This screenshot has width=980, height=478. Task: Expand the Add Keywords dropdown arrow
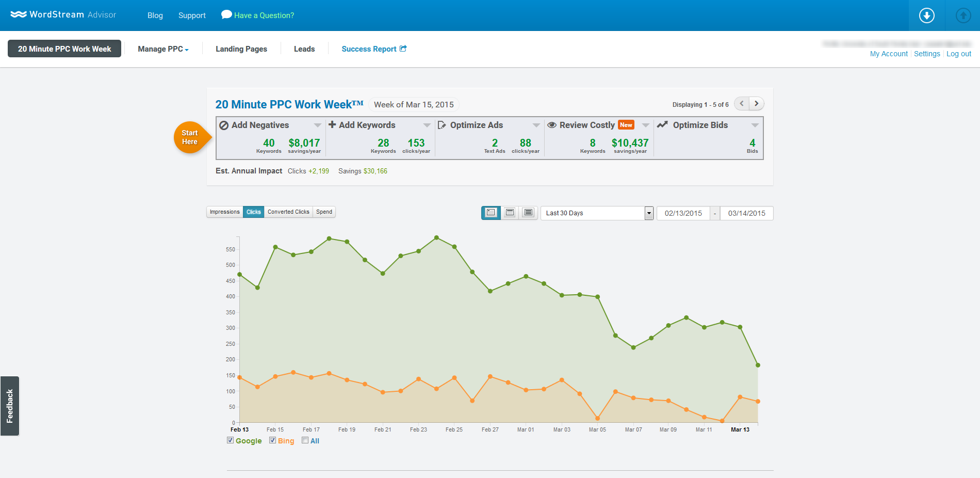(427, 125)
